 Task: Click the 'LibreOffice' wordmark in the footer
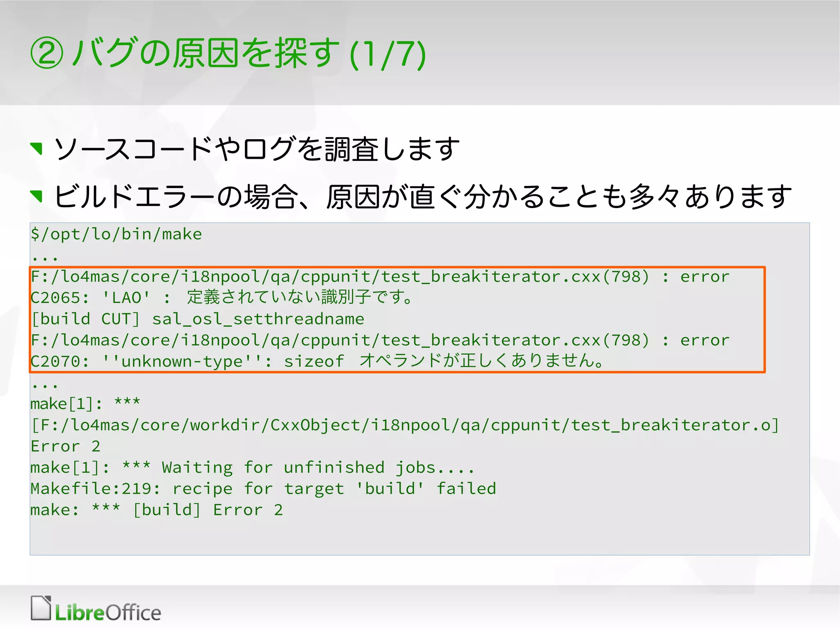click(x=108, y=612)
